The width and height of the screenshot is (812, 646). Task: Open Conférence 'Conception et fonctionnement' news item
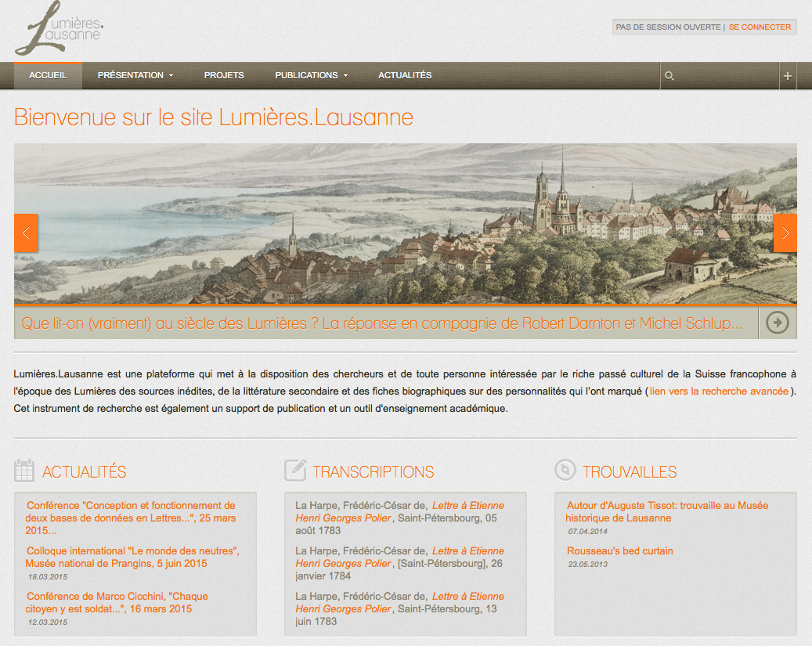point(131,518)
